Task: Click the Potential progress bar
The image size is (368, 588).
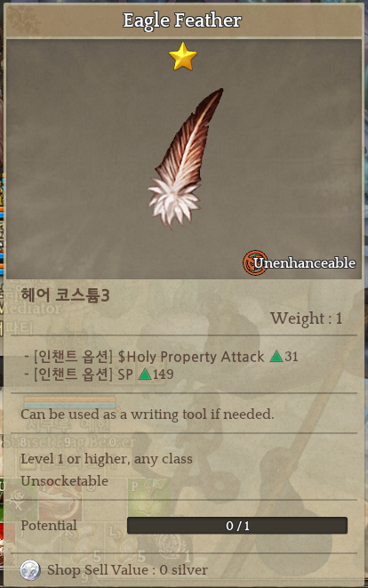Action: [x=237, y=526]
